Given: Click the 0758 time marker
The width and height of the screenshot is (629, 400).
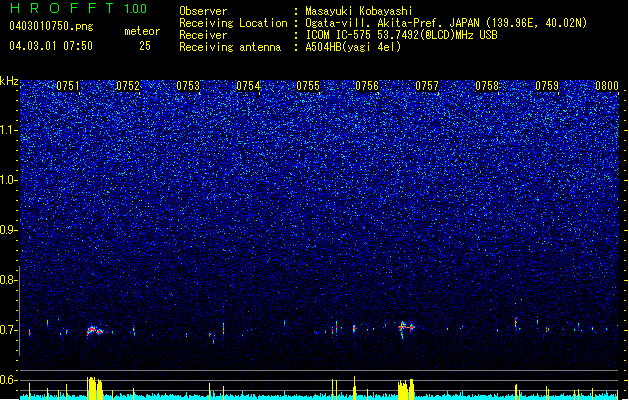Looking at the screenshot, I should coord(487,86).
